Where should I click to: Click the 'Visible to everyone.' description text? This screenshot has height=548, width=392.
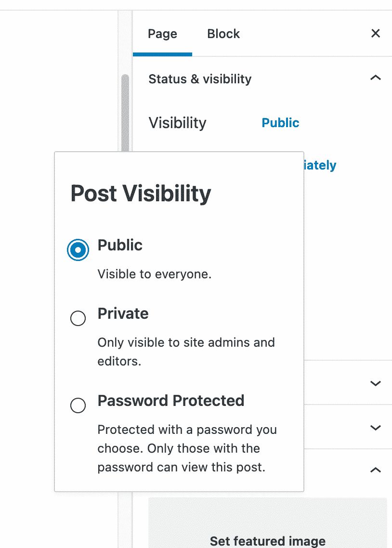click(x=155, y=274)
